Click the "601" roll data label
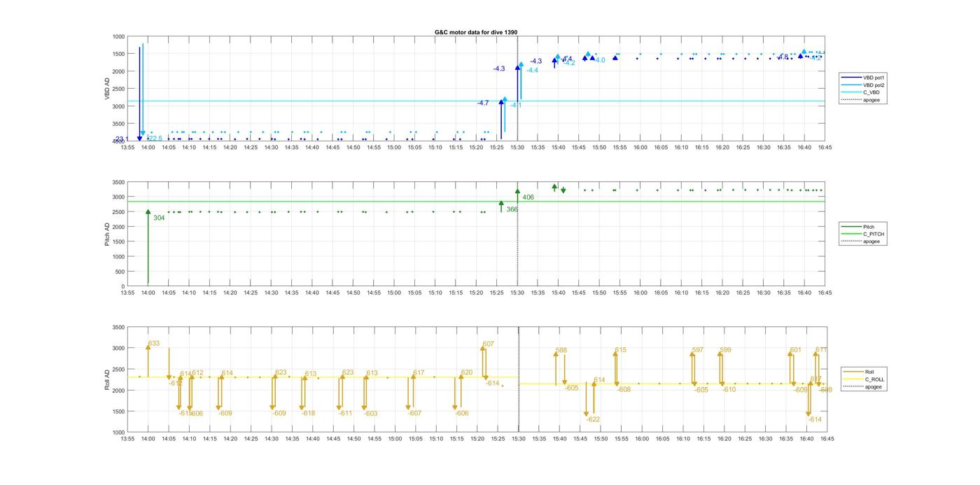Image resolution: width=980 pixels, height=485 pixels. [796, 351]
